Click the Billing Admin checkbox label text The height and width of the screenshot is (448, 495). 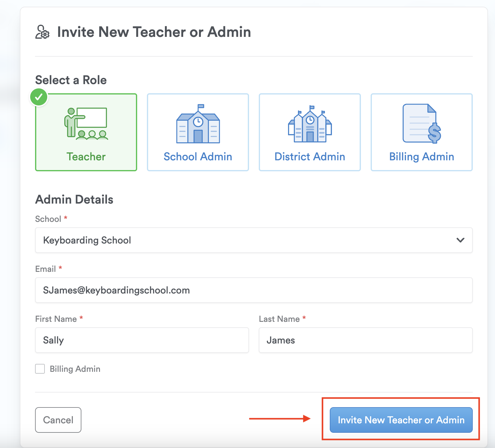point(75,369)
